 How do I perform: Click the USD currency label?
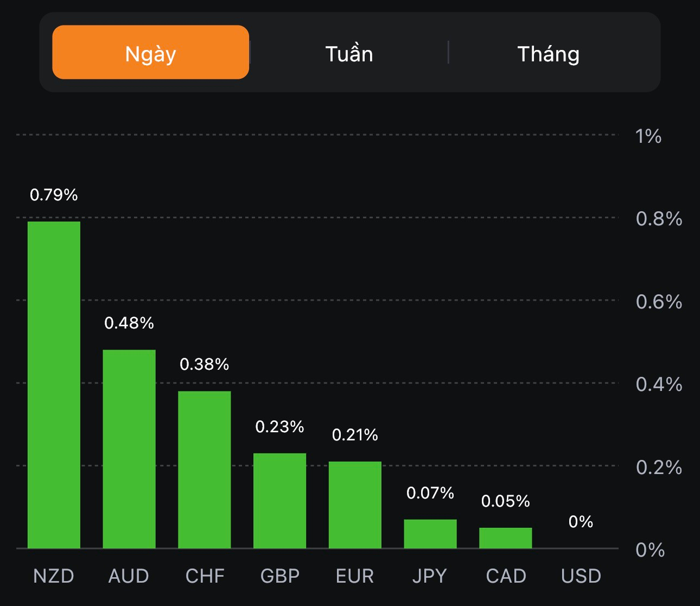(x=581, y=576)
